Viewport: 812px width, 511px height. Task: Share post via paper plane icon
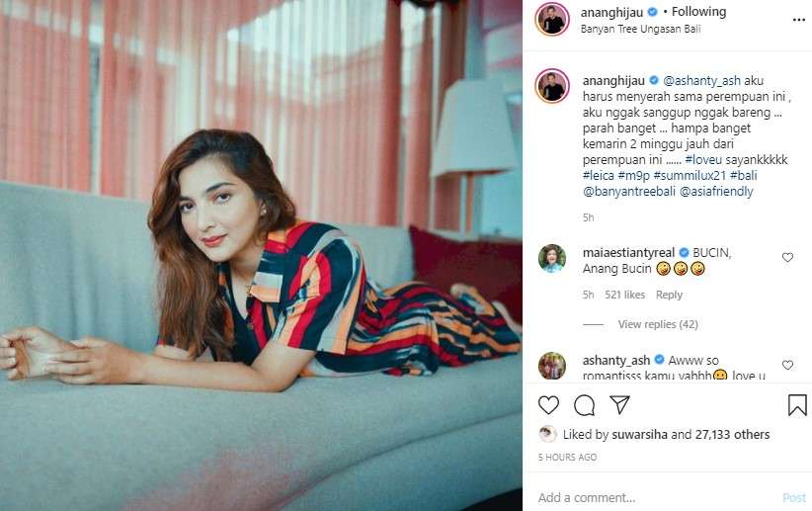[x=619, y=405]
